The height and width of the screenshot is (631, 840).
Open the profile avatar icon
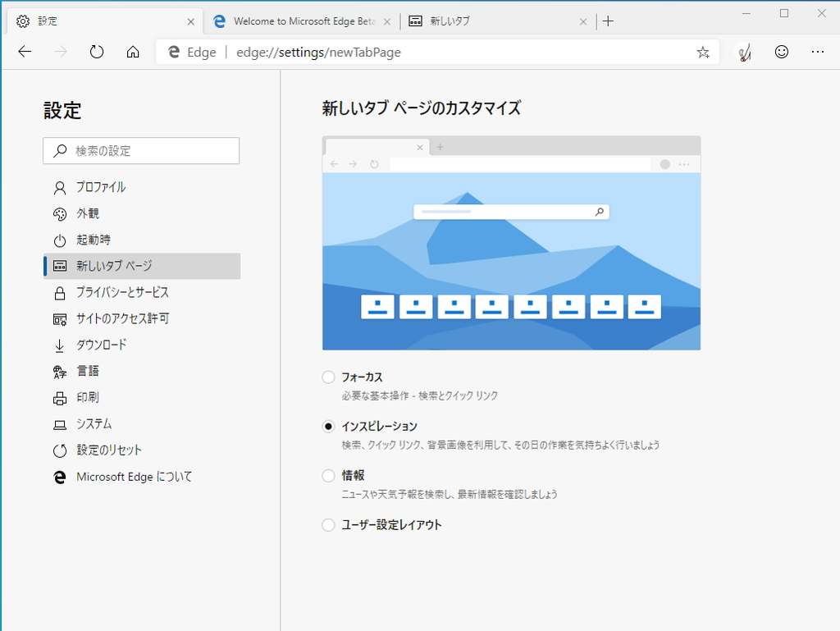(x=743, y=52)
